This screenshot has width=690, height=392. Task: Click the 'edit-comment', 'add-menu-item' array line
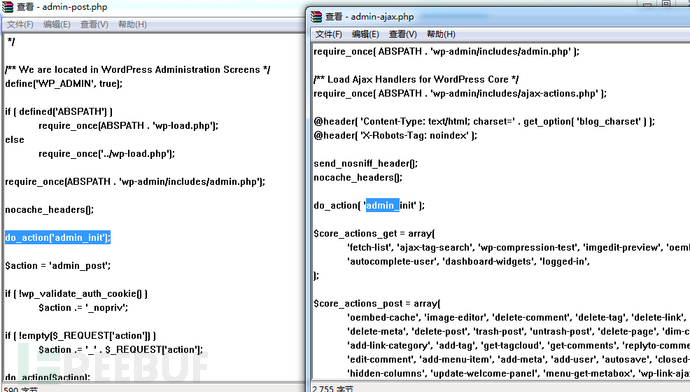518,359
